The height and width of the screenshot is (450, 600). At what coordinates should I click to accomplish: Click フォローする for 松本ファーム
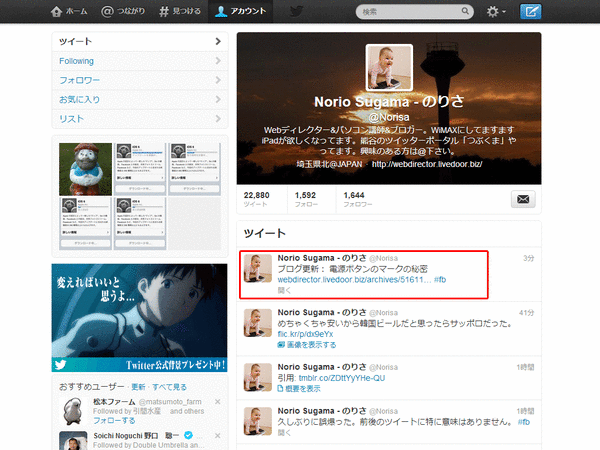[114, 421]
